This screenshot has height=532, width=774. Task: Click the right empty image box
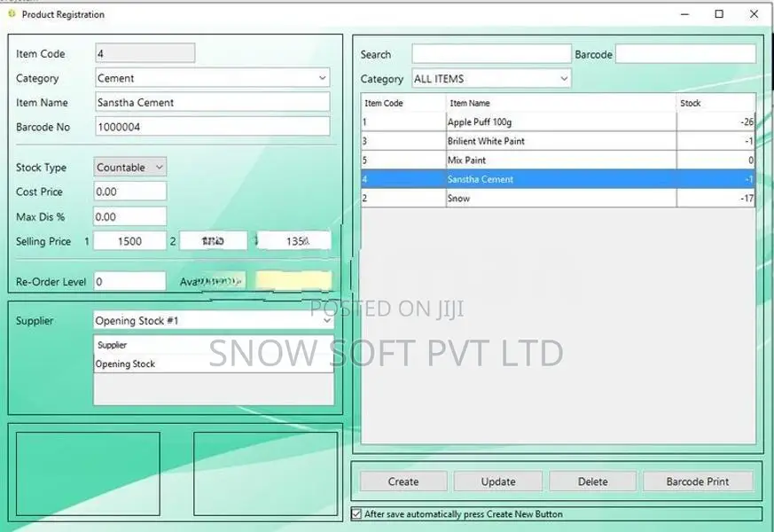pyautogui.click(x=266, y=473)
